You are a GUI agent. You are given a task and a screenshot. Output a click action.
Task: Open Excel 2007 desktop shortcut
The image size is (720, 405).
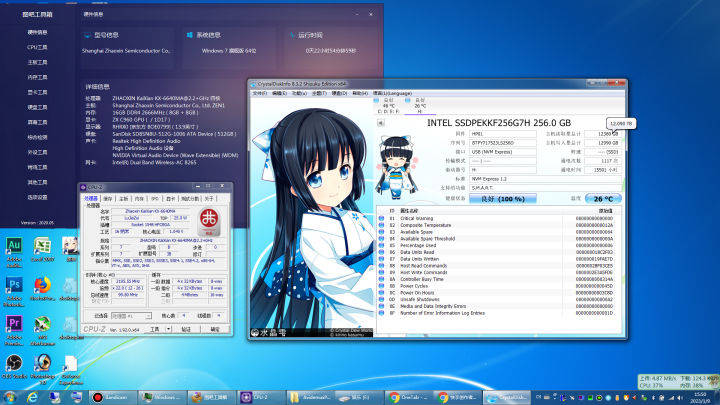tap(42, 251)
